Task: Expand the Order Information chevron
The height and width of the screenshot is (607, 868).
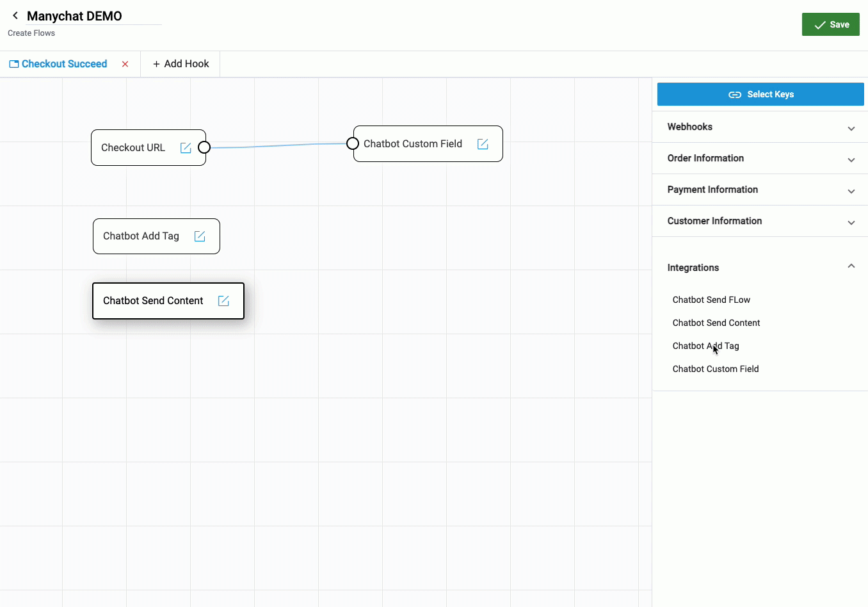Action: click(x=851, y=159)
